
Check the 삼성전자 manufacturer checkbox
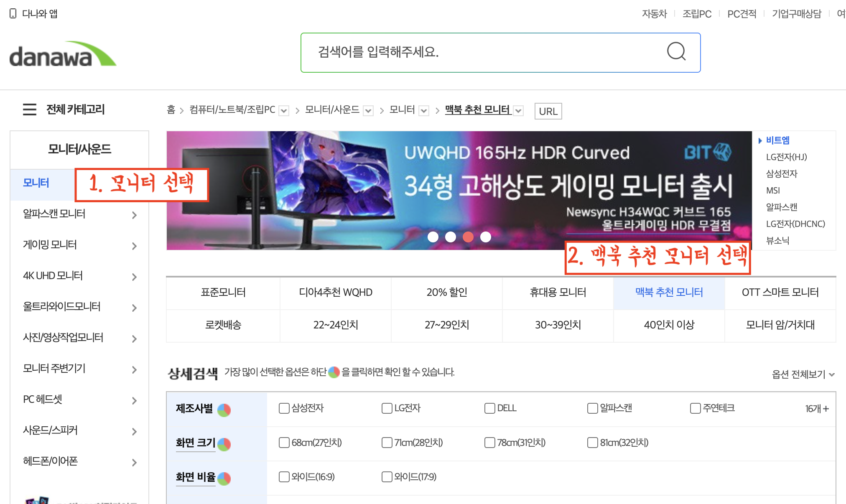(284, 408)
